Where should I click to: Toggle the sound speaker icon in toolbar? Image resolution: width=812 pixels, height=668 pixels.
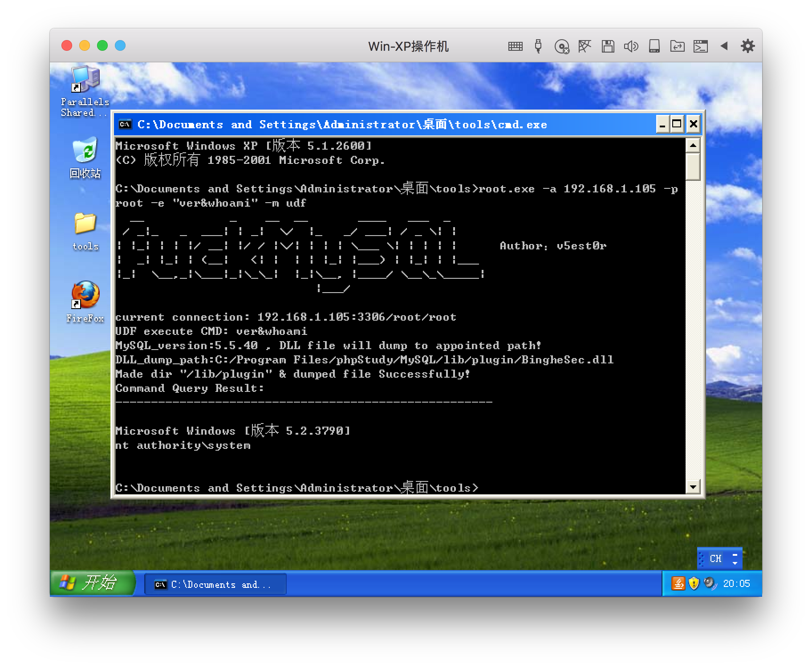click(631, 46)
